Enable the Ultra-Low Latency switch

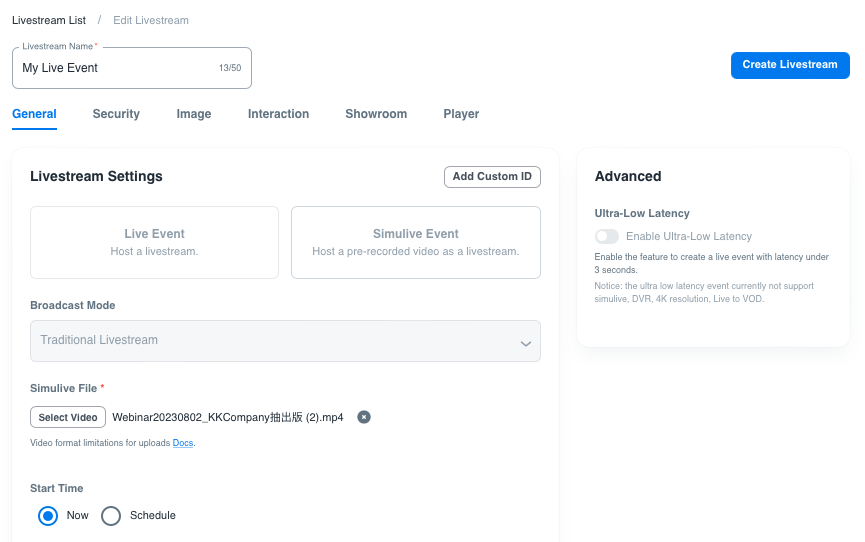click(x=606, y=237)
